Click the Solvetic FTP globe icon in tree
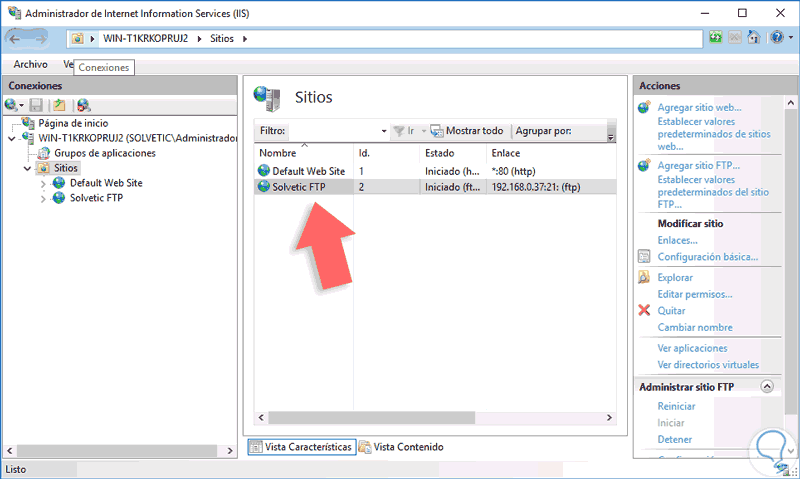 click(59, 197)
